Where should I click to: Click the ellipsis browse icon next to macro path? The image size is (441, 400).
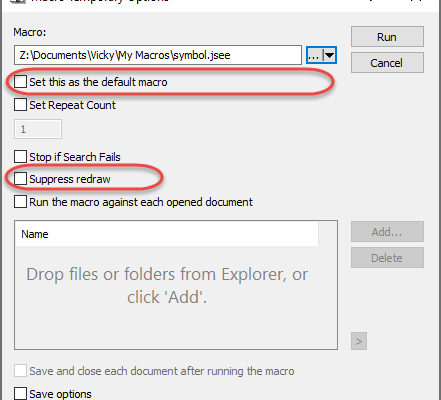click(x=314, y=55)
